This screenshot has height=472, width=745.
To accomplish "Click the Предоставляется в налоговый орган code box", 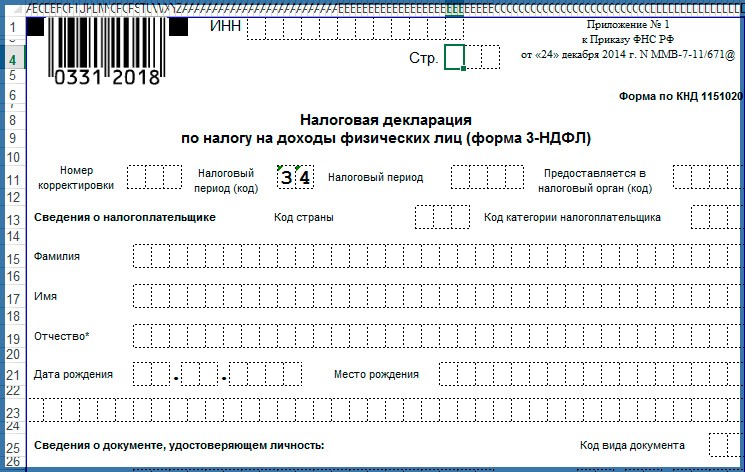I will 707,178.
